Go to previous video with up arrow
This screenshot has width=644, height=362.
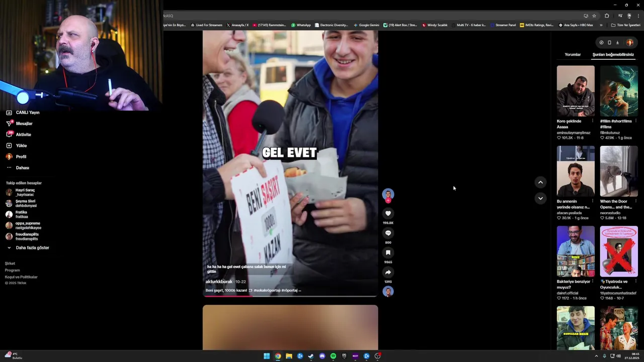540,182
